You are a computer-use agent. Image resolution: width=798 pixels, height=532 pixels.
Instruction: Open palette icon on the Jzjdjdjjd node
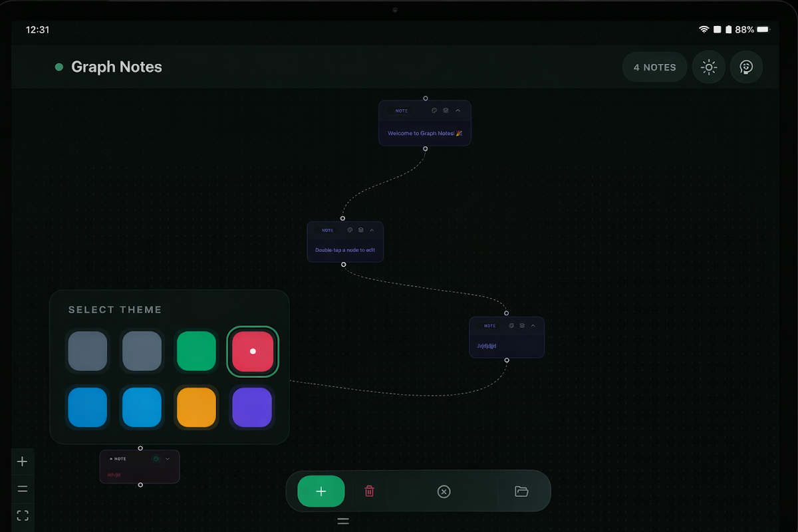[x=511, y=326]
